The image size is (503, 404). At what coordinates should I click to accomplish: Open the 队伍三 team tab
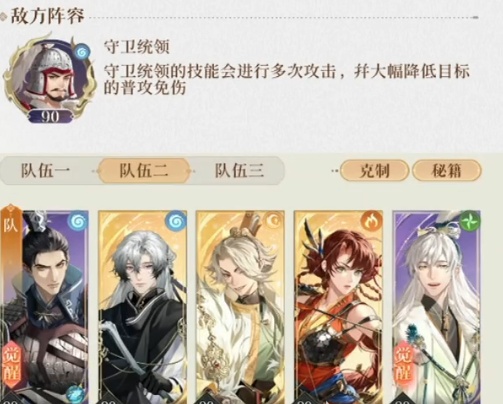coord(239,171)
